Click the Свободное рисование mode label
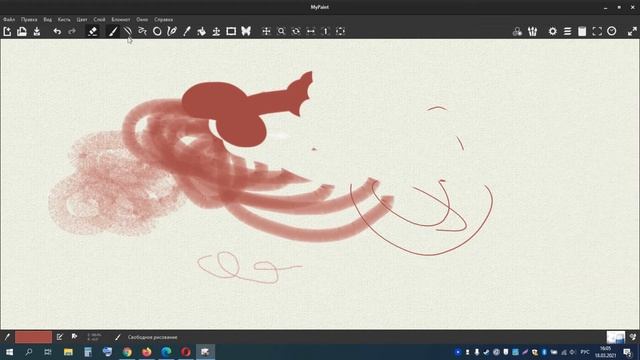Image resolution: width=640 pixels, height=360 pixels. click(x=152, y=338)
